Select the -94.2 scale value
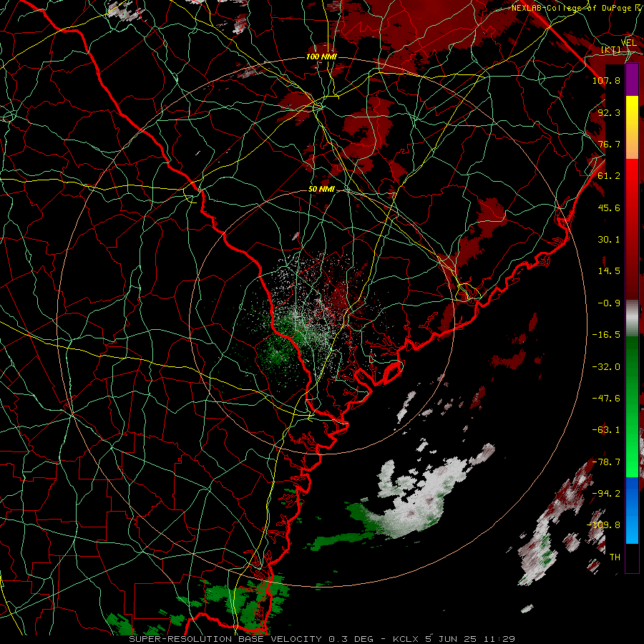 [606, 494]
